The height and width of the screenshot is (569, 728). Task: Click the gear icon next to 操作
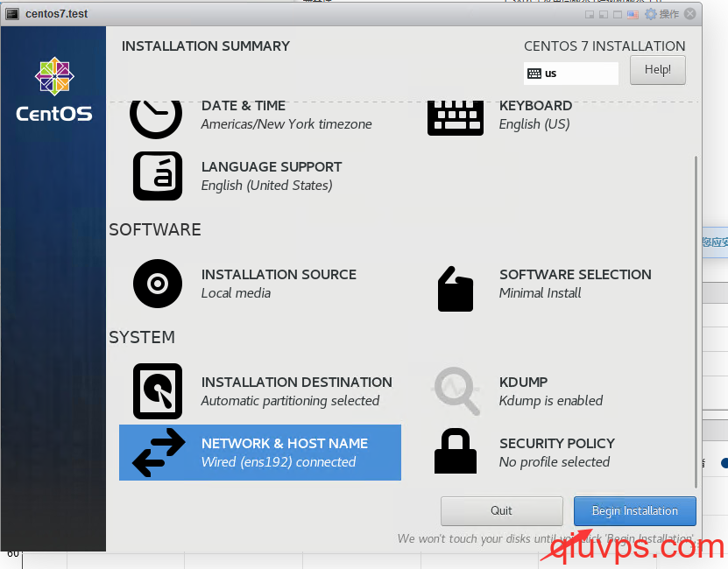click(651, 14)
